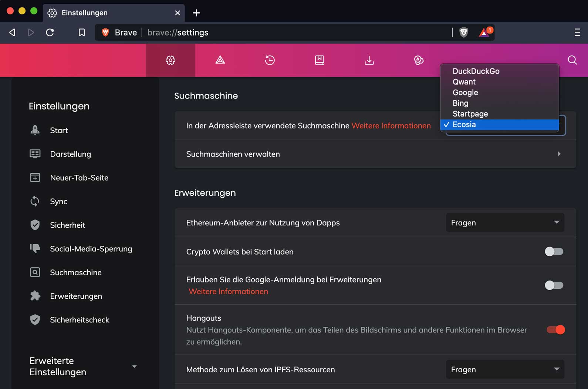
Task: Click the Brave logo in address bar
Action: point(105,33)
